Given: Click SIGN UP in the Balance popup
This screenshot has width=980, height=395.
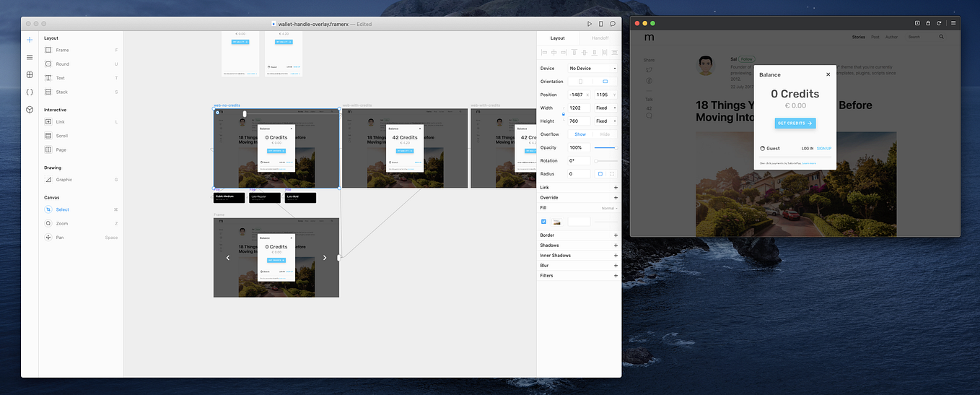Looking at the screenshot, I should pos(824,148).
